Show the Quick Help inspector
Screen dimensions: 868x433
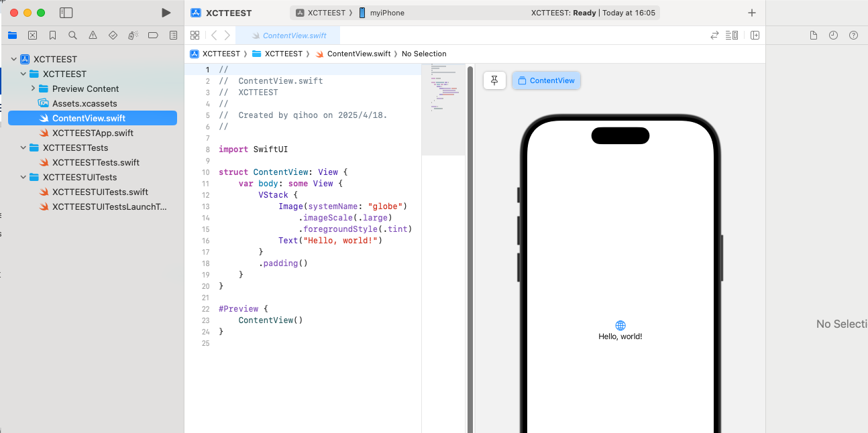coord(853,36)
